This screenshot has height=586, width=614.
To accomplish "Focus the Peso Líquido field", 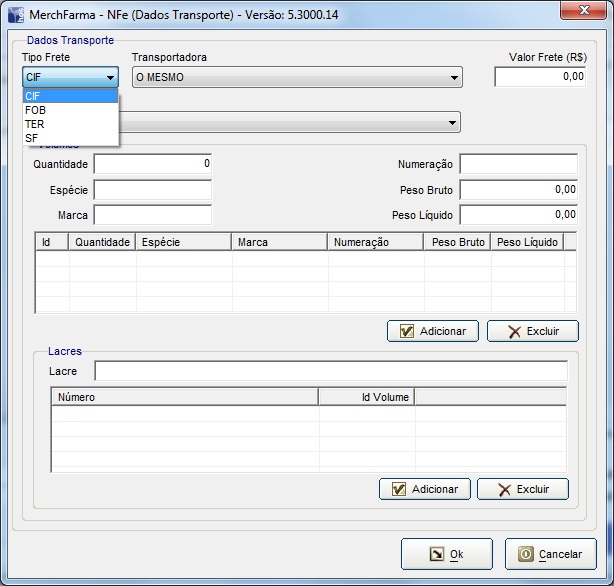I will point(518,214).
